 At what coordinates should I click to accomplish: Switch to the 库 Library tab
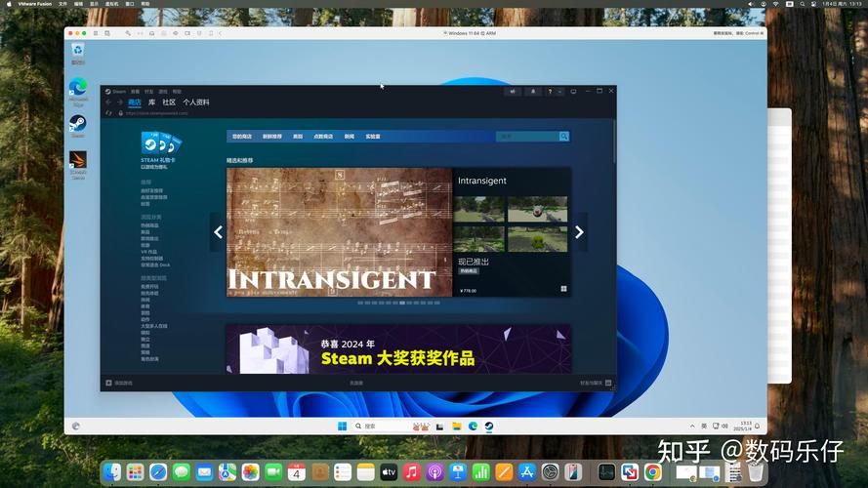[x=151, y=102]
